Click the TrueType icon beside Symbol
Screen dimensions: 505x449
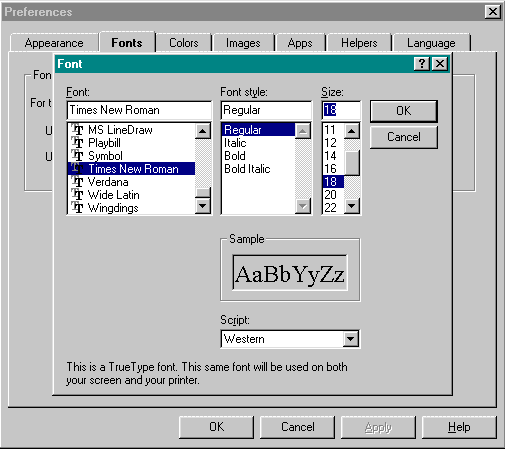pyautogui.click(x=77, y=156)
